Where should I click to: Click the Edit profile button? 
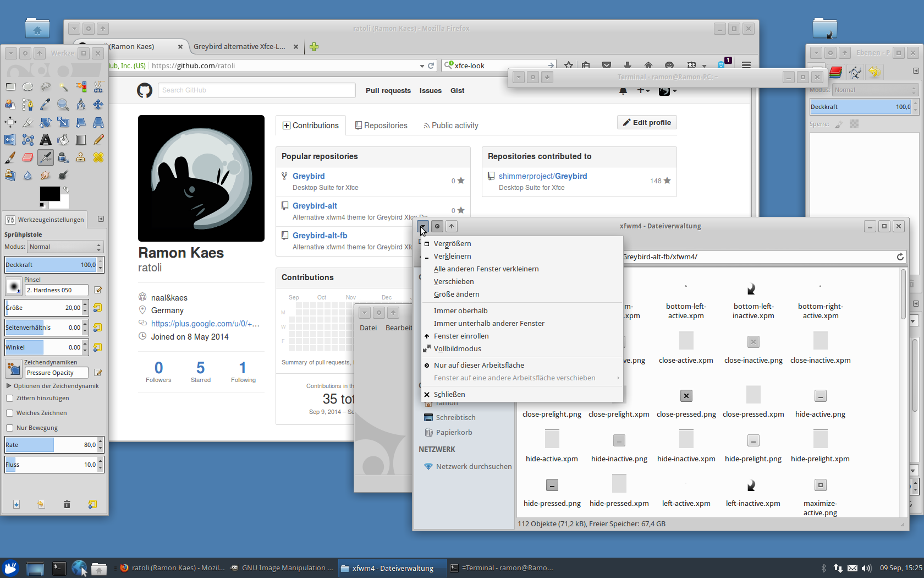coord(647,123)
